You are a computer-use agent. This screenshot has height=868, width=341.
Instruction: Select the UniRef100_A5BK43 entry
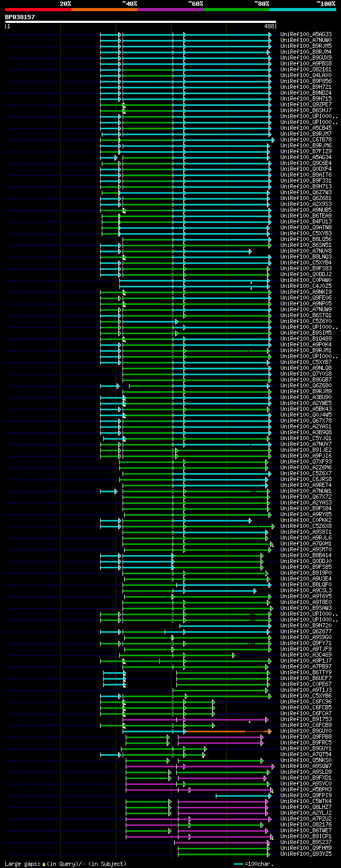tap(306, 409)
